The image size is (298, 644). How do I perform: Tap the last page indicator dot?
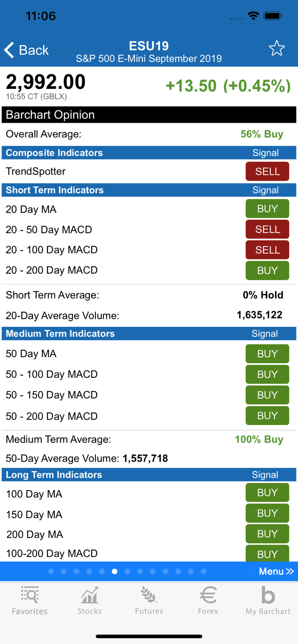pyautogui.click(x=204, y=572)
